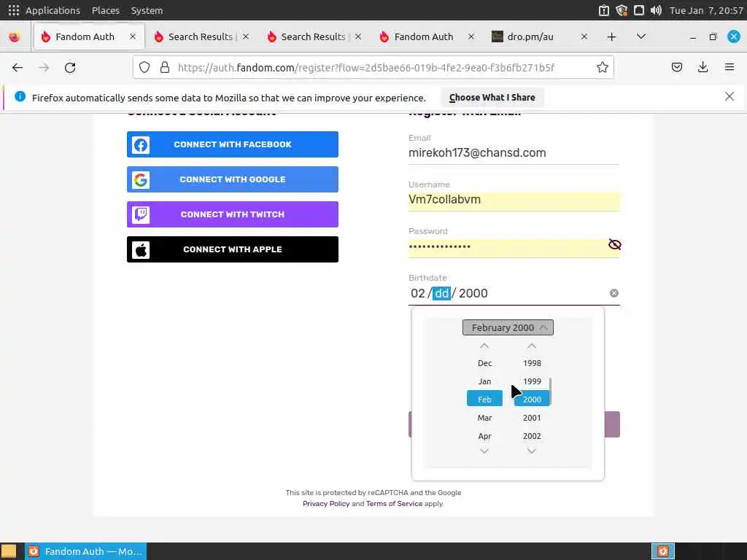
Task: Select year 2002
Action: 532,436
